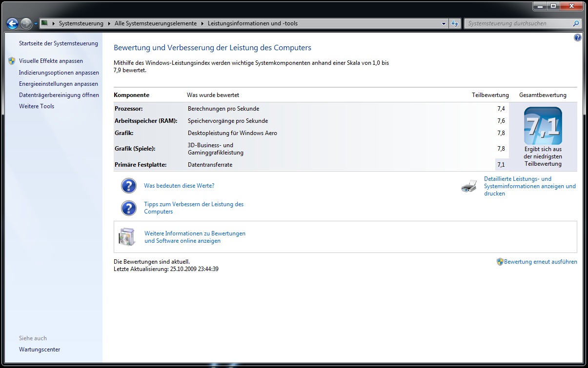Screen dimensions: 588x368
Task: Open Startseite der Systemsteuerung
Action: (x=59, y=43)
